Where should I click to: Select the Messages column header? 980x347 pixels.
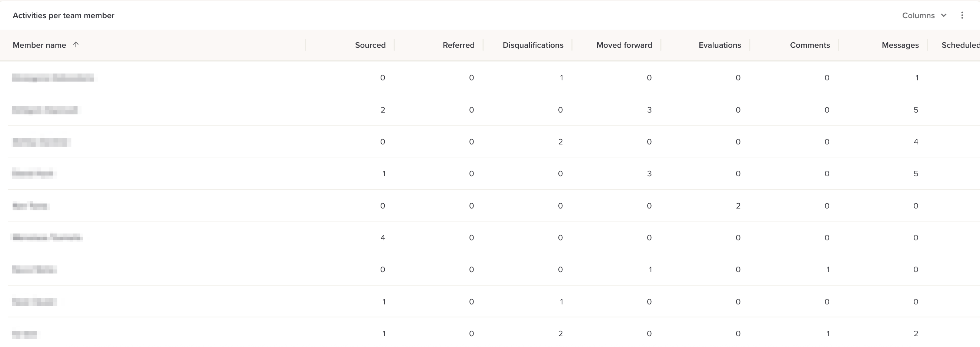(x=900, y=45)
